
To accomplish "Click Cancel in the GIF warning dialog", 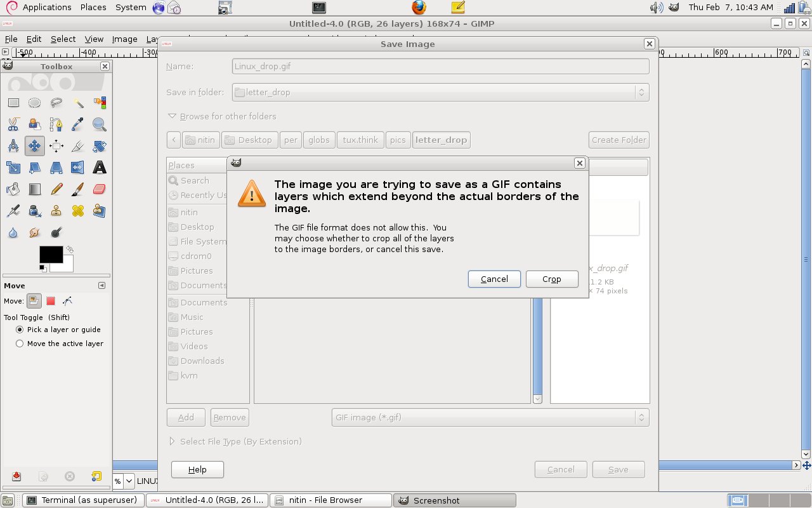I will pyautogui.click(x=494, y=279).
